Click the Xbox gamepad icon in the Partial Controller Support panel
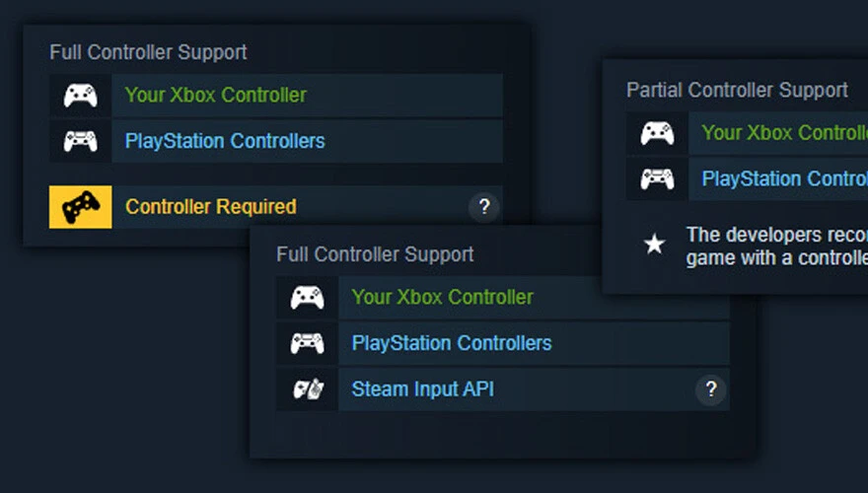This screenshot has height=493, width=868. tap(657, 133)
